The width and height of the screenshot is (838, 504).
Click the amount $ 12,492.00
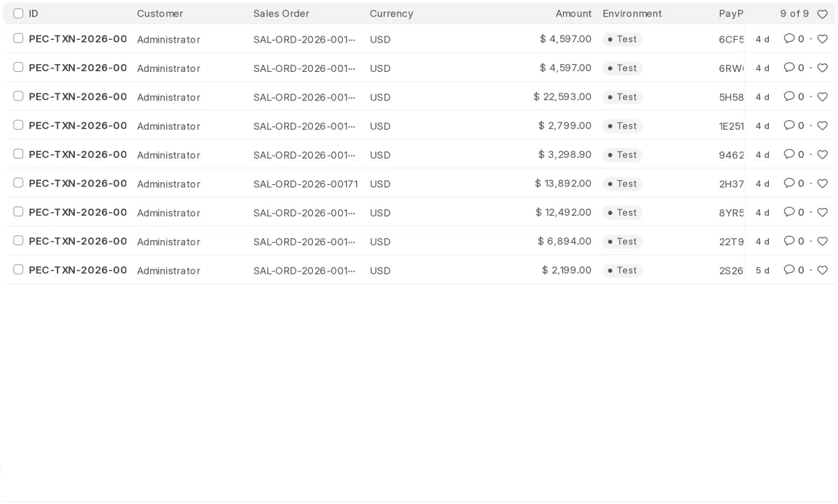pyautogui.click(x=564, y=212)
